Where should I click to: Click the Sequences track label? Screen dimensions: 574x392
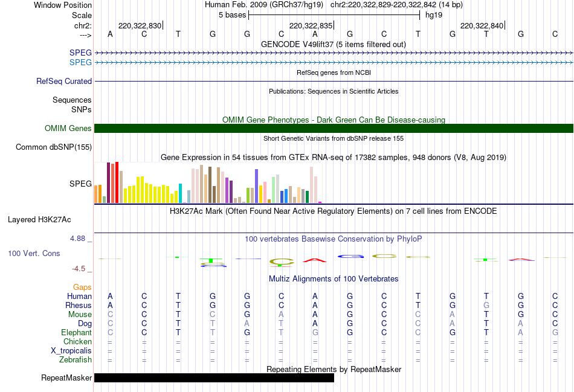tap(72, 100)
